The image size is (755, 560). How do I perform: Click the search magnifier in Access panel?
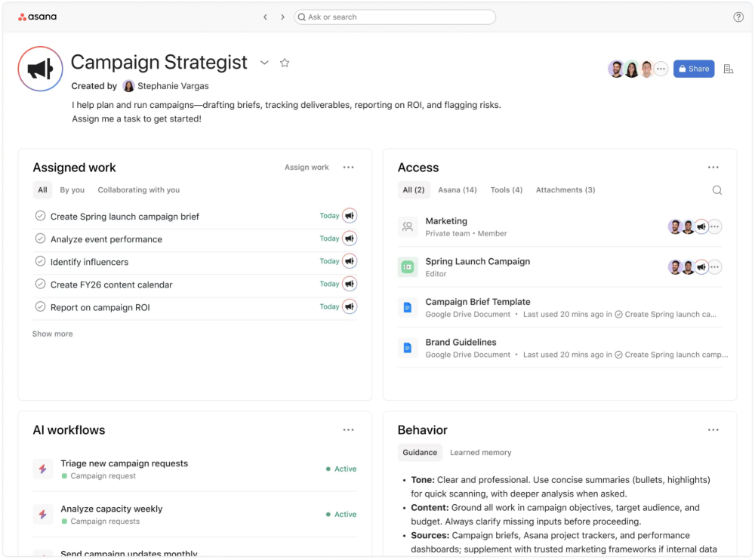click(x=717, y=190)
